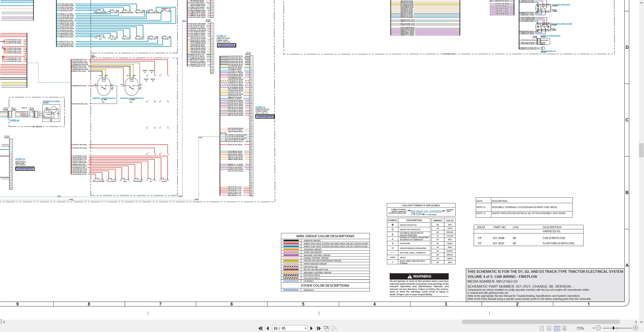
Task: Click To Mating Connector under CONN 10
Action: click(x=25, y=169)
